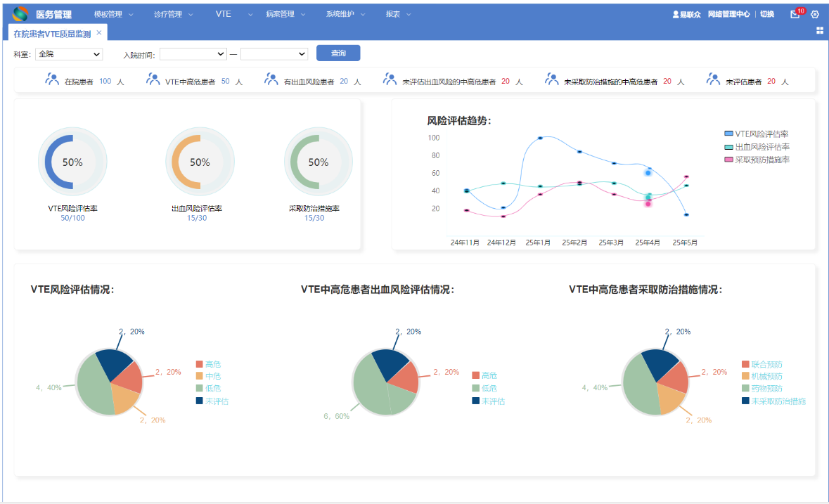Screen dimensions: 829x504
Task: Toggle 采取预防措施率 legend series
Action: pos(757,160)
